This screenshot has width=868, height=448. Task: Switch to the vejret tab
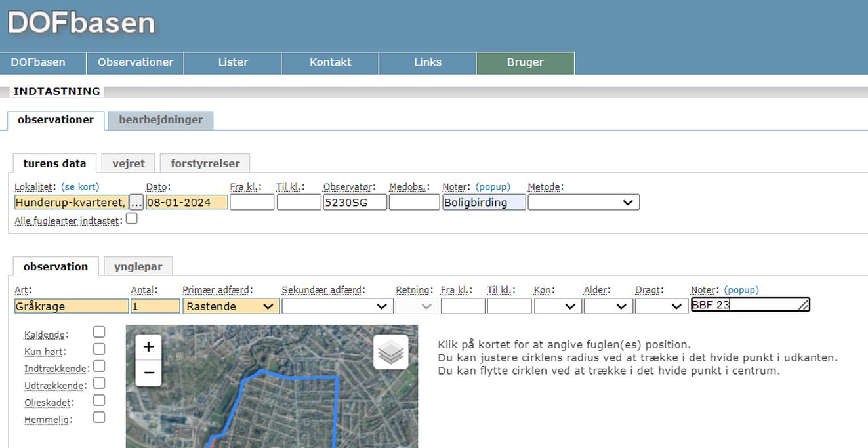pyautogui.click(x=128, y=163)
